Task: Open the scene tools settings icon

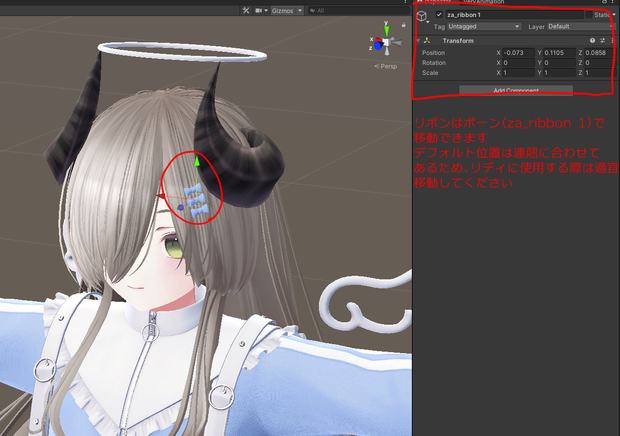Action: click(246, 11)
